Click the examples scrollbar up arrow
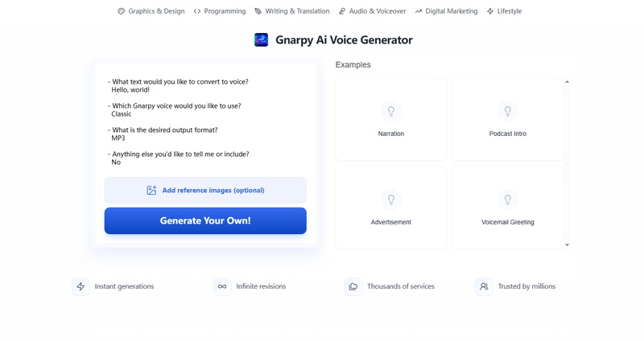Screen dimensions: 644x341 (x=568, y=82)
